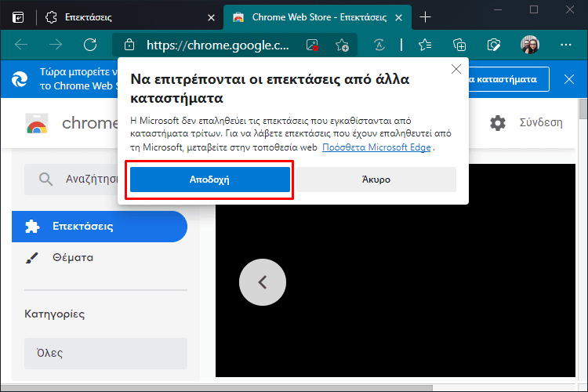Click the Edge logo in the banner

20,79
